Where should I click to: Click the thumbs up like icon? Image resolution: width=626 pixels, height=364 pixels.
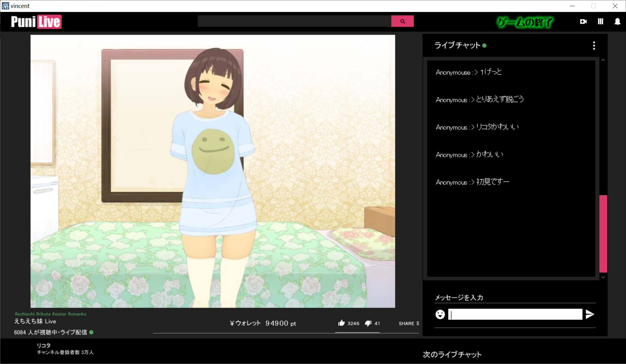pyautogui.click(x=341, y=323)
